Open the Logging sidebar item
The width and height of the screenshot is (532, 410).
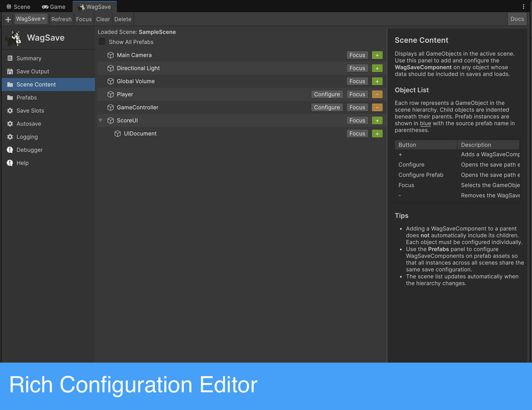48,137
